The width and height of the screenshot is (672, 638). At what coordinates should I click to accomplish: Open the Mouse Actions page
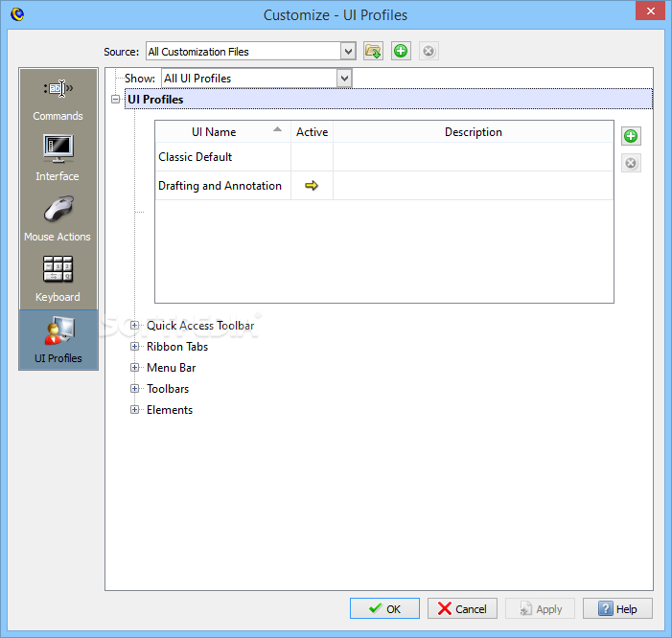[58, 219]
